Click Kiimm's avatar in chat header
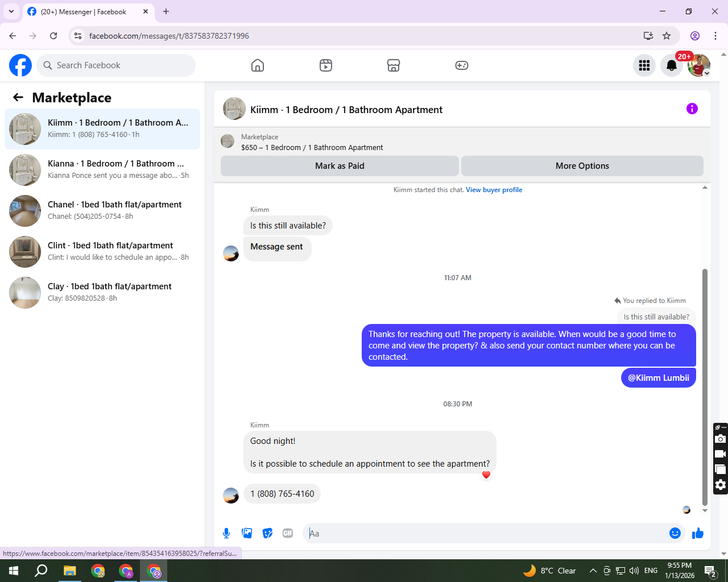Screen dimensions: 728x582 pos(234,109)
